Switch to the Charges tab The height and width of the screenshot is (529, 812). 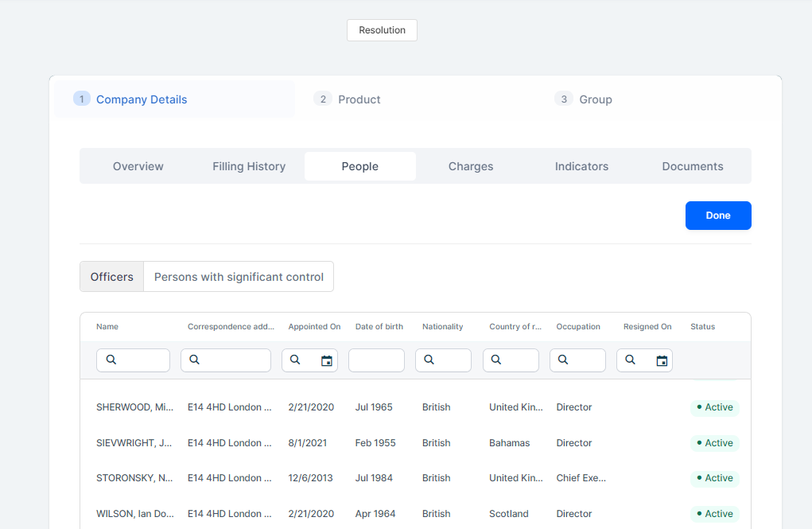[471, 166]
